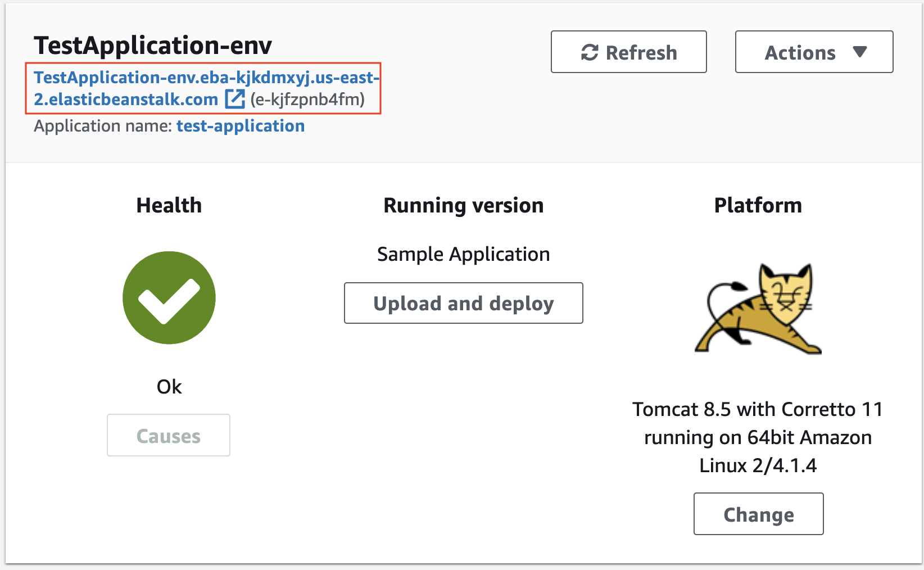Click the Platform column heading

pos(758,205)
